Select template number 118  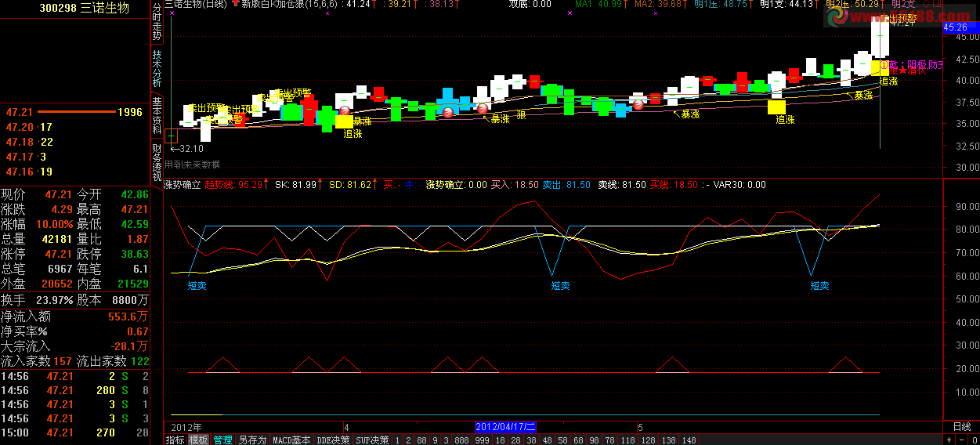(x=628, y=440)
